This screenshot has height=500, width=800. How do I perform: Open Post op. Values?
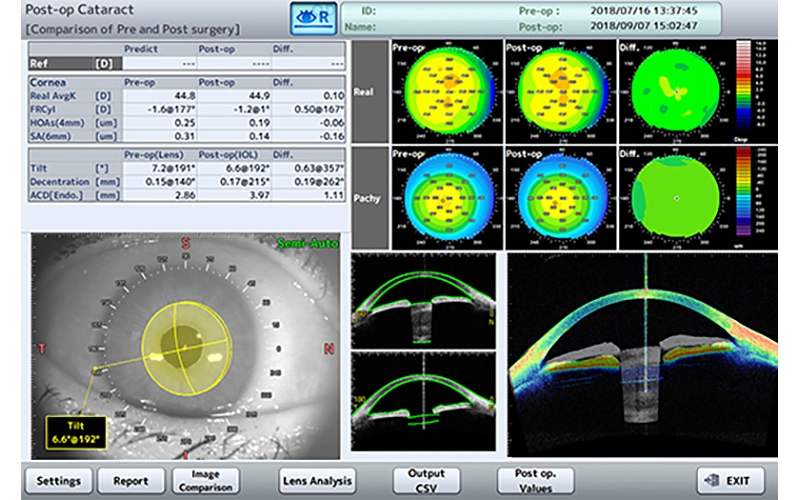click(535, 481)
